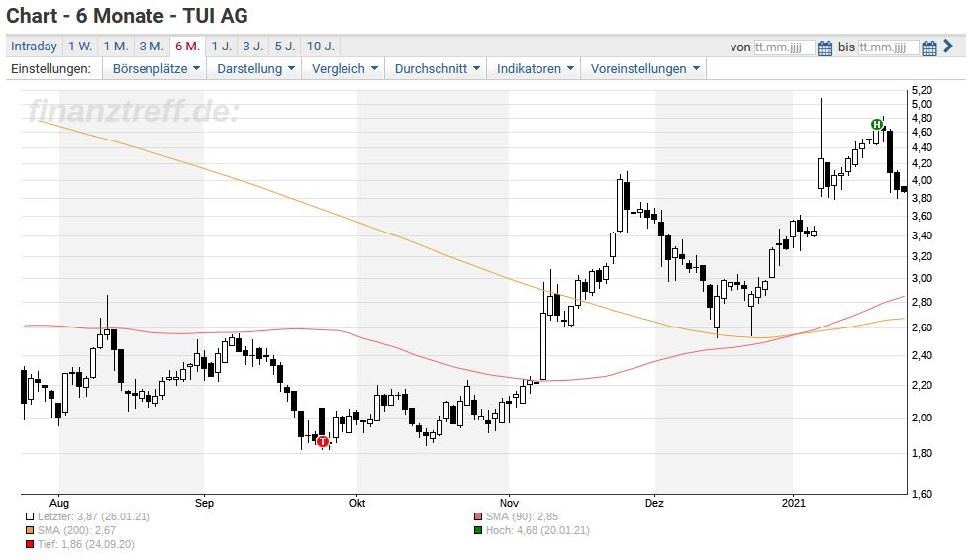
Task: Click the 'Letzter: 3,87 (26.01.21)' legend text
Action: (x=93, y=516)
